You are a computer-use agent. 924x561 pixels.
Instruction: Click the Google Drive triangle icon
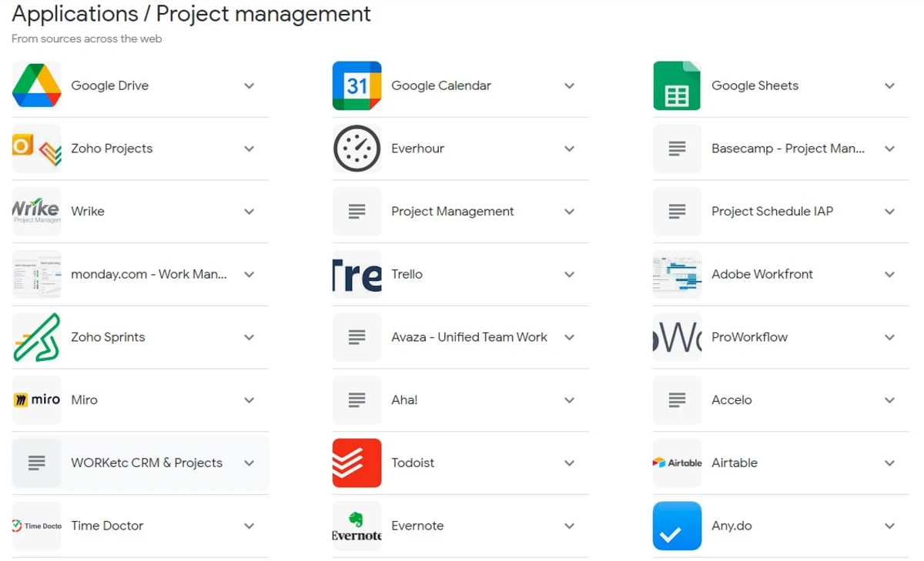tap(36, 85)
